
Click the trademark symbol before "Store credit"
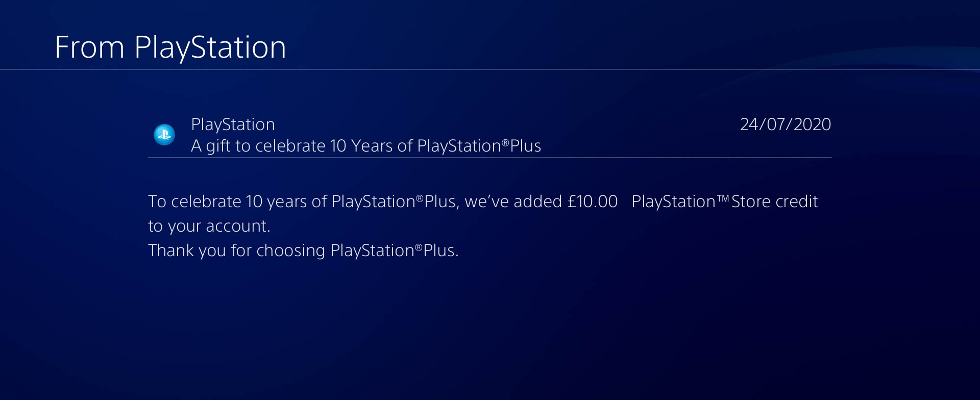(723, 198)
